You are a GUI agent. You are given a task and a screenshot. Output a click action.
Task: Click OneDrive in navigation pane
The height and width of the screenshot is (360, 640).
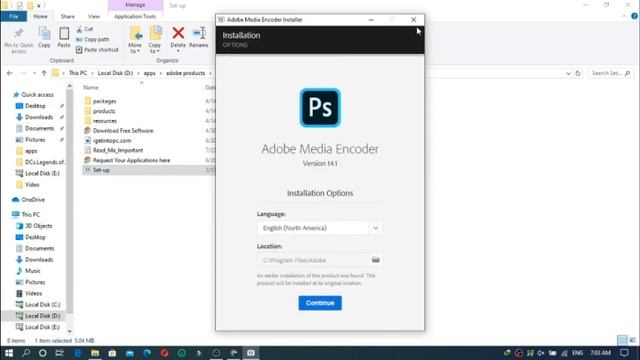point(33,200)
